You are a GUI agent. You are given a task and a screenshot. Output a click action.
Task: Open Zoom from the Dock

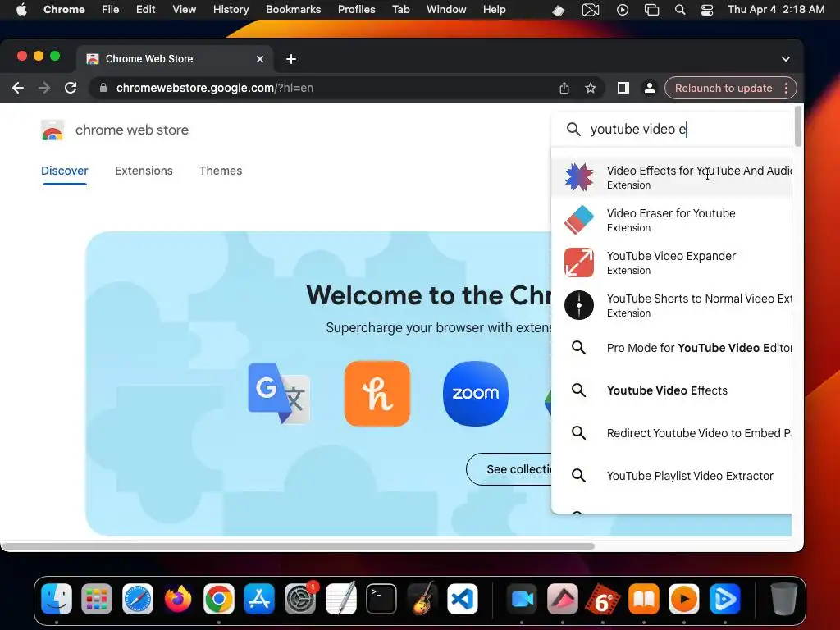pyautogui.click(x=523, y=599)
